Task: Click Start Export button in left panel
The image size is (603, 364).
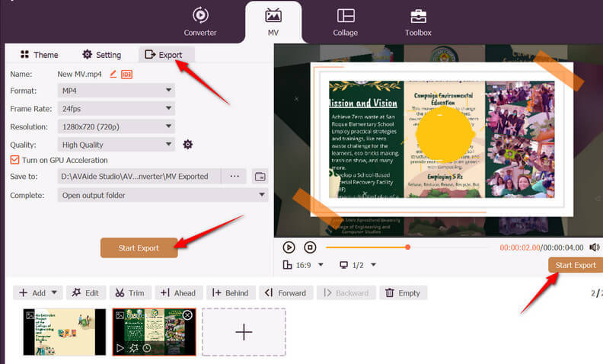Action: 139,248
